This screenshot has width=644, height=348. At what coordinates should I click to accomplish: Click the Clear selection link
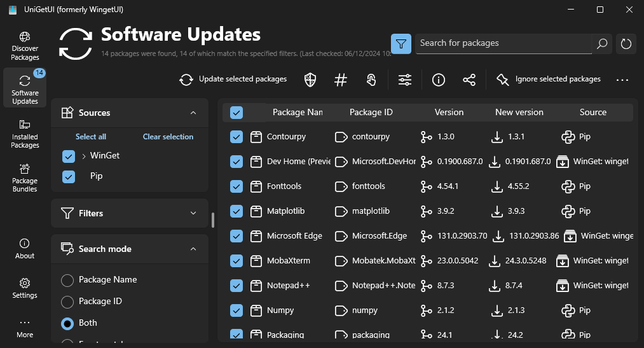(x=168, y=136)
